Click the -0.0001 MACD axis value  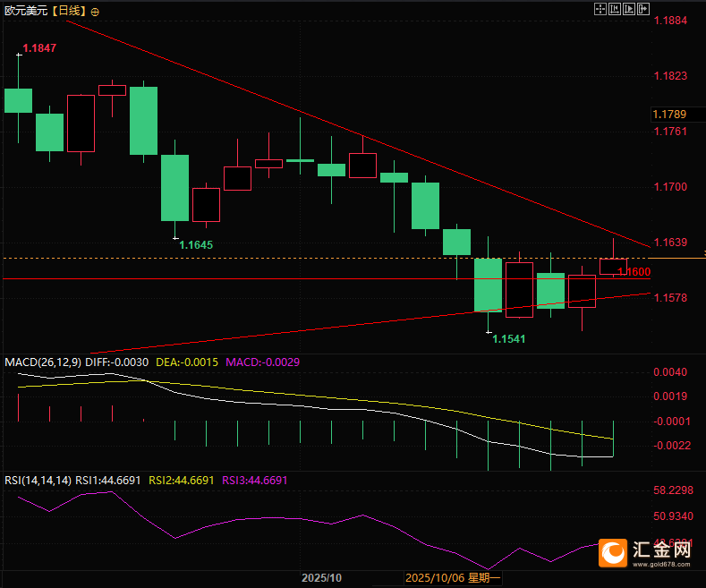pos(672,422)
